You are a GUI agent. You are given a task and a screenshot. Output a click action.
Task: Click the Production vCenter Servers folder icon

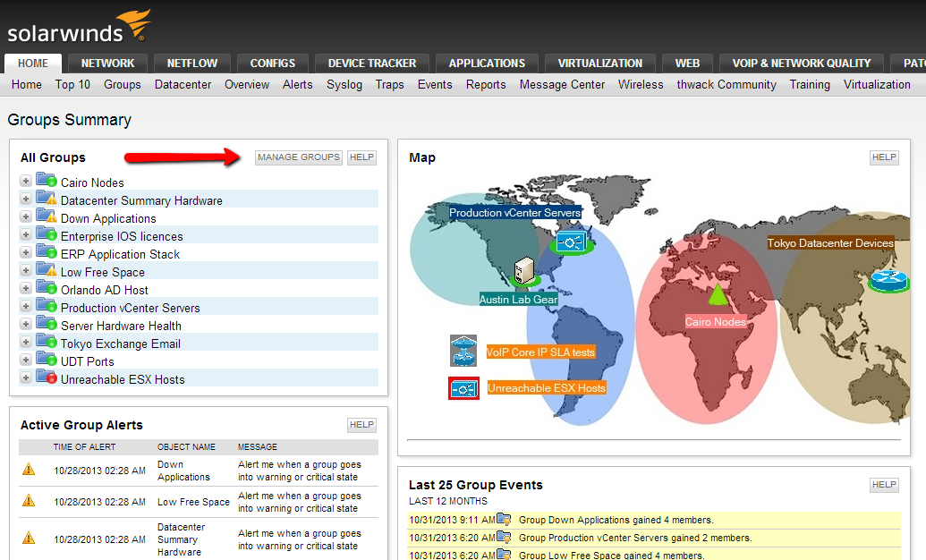click(x=46, y=305)
